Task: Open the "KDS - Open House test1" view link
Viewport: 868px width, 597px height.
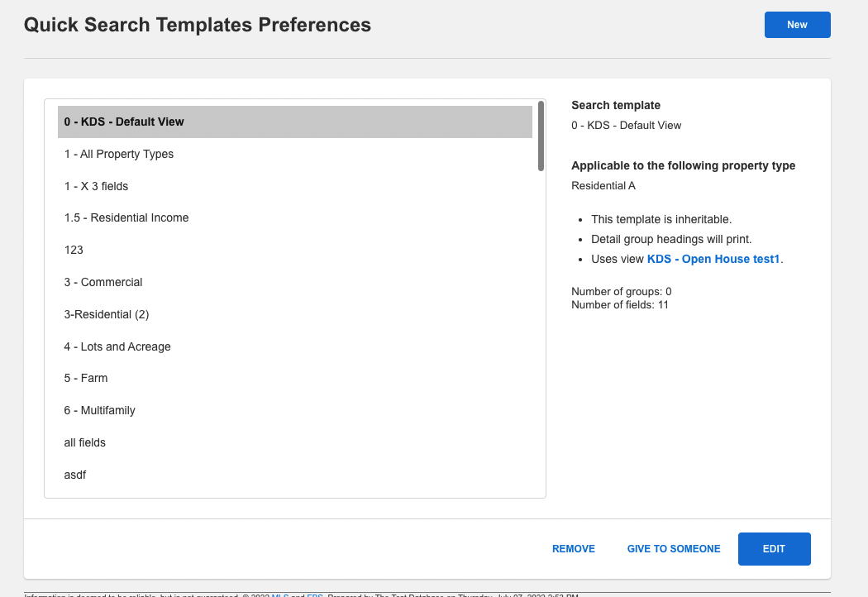Action: (712, 259)
